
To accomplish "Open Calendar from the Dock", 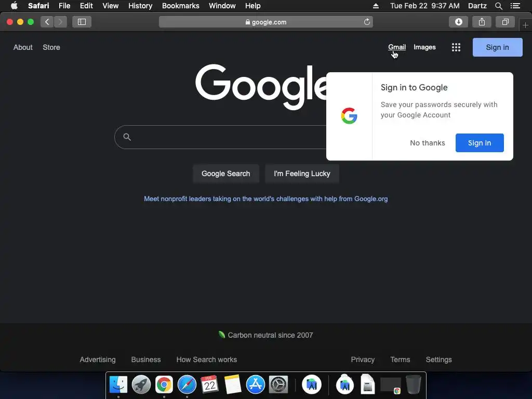I will (209, 385).
